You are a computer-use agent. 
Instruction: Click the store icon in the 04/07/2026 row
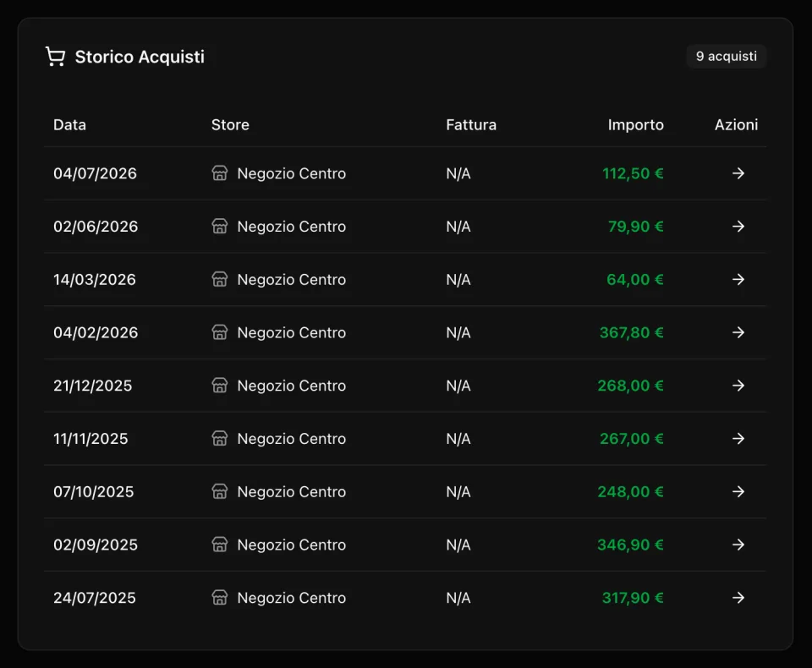(220, 173)
